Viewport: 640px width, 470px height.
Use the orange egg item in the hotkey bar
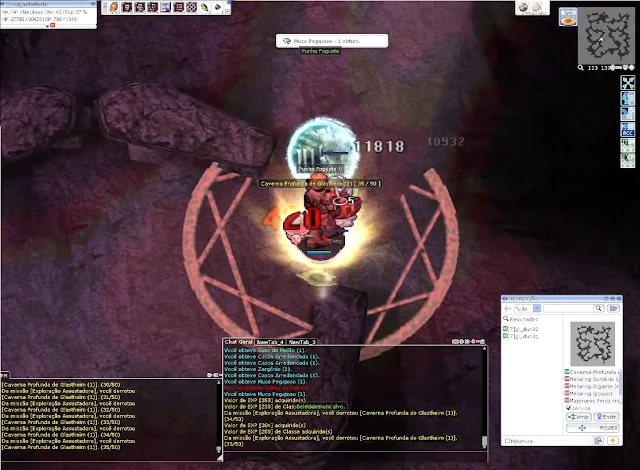pos(115,7)
